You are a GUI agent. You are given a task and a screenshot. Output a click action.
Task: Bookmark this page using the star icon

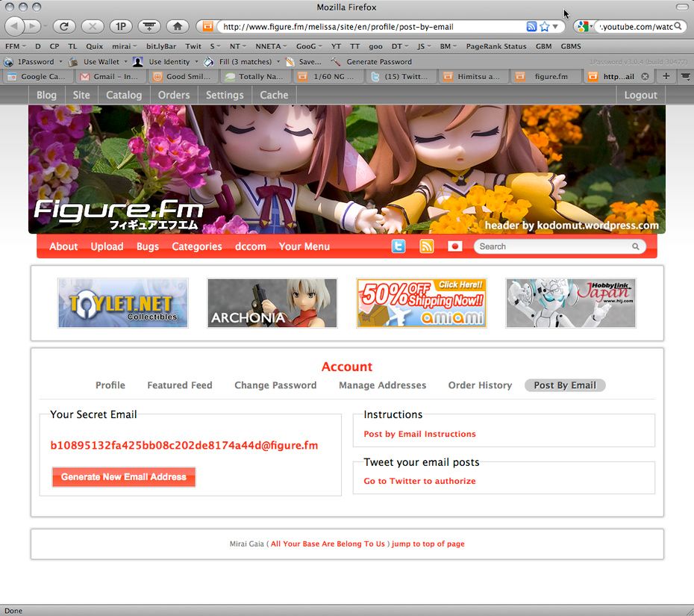(x=545, y=26)
